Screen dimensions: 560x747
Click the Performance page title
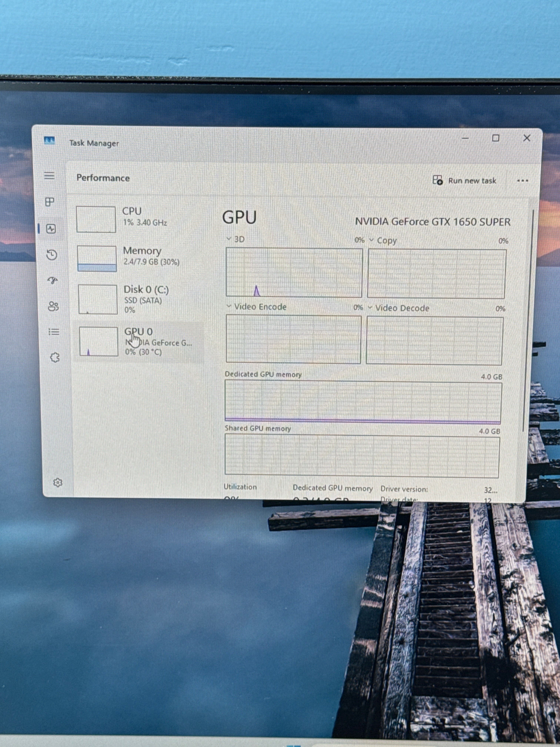point(103,178)
